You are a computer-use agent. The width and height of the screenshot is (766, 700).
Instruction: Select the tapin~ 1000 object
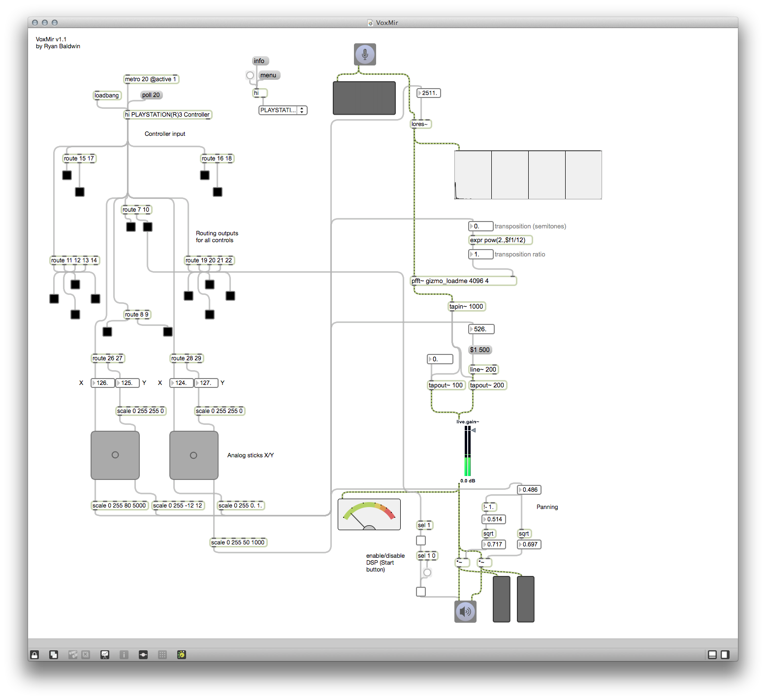point(467,307)
